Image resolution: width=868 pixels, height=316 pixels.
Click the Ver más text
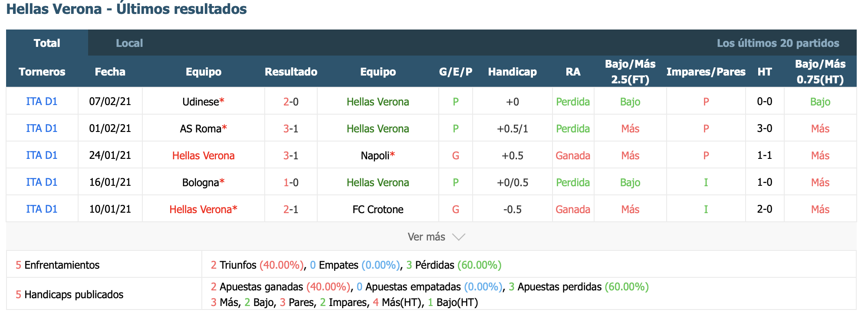coord(426,237)
